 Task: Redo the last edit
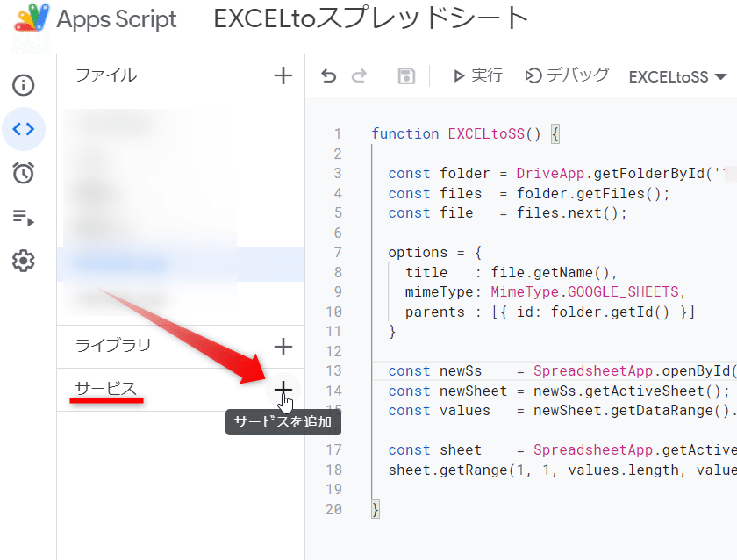point(359,75)
